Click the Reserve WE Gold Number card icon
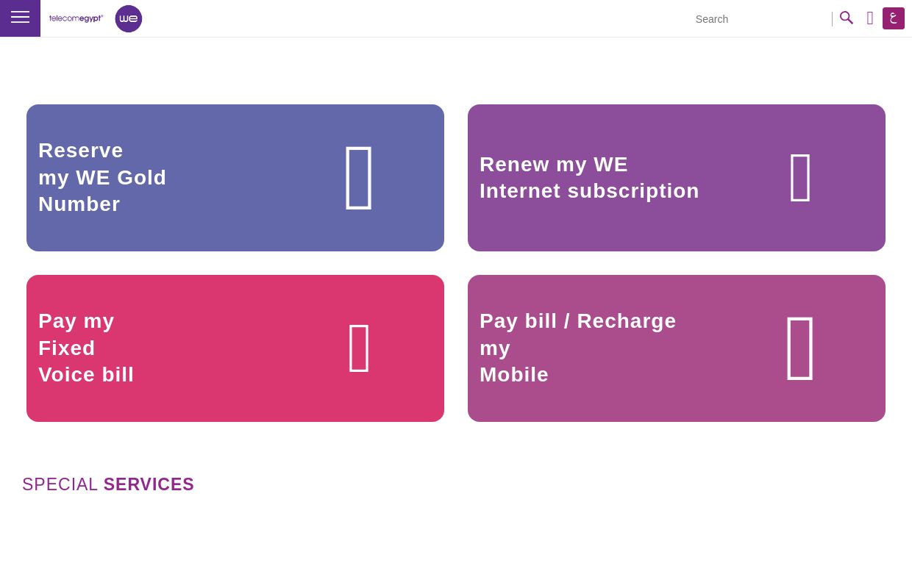Screen dimensions: 912x588 coord(359,178)
